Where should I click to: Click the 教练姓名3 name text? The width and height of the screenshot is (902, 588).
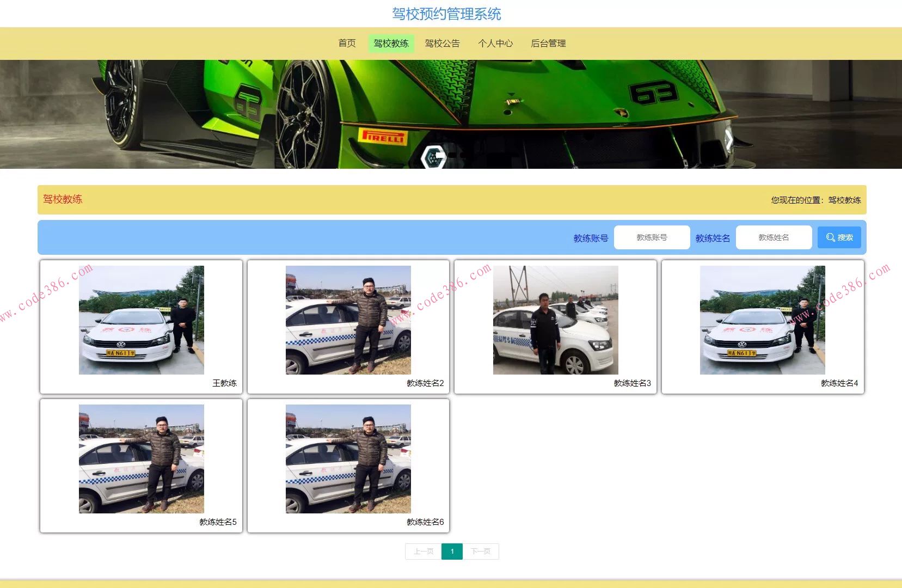[633, 383]
